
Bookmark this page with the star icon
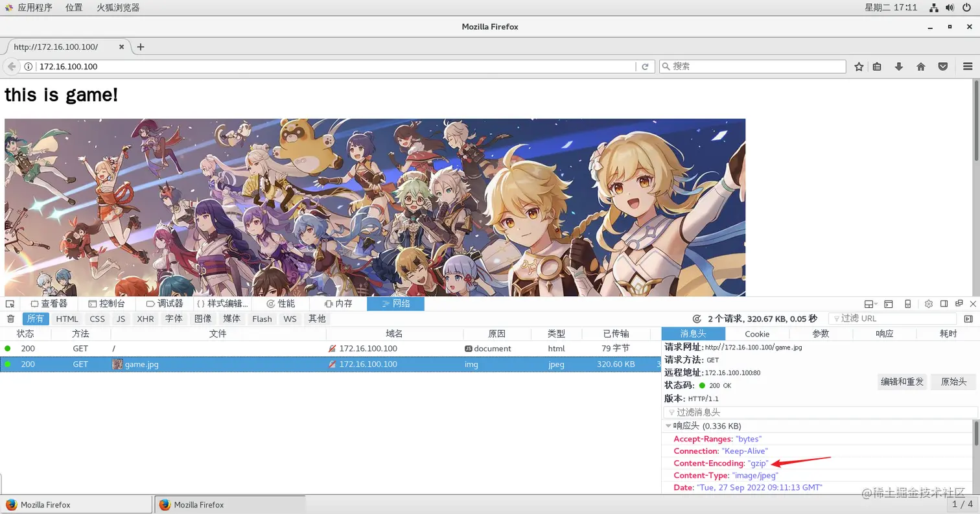point(859,67)
